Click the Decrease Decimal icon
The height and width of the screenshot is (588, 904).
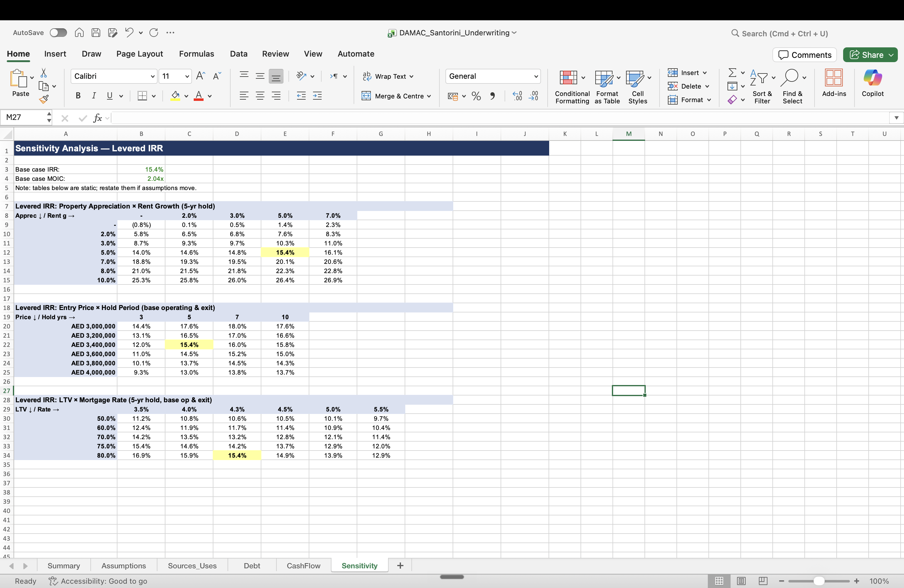[533, 96]
